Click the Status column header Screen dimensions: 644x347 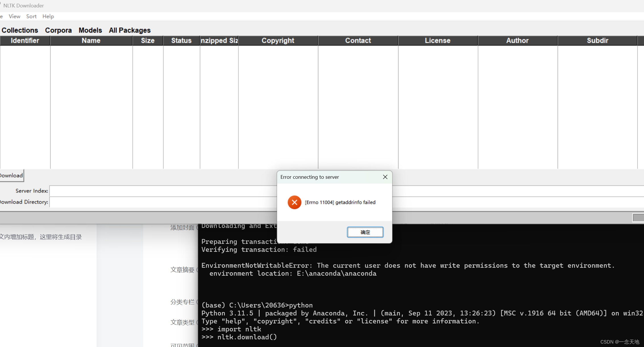[181, 41]
